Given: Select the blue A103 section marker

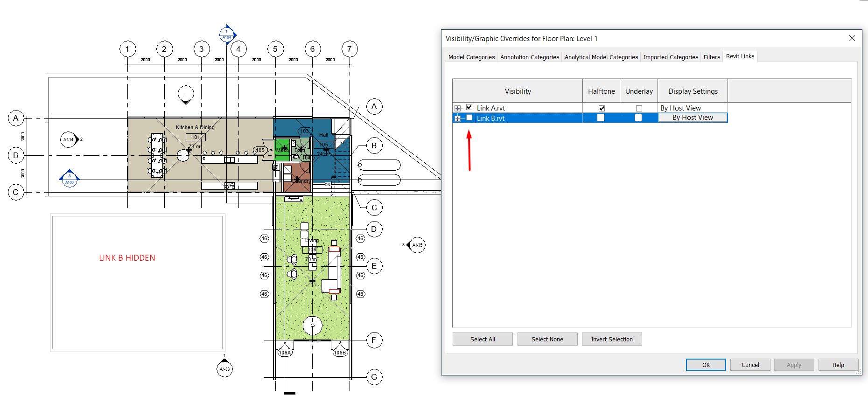Looking at the screenshot, I should 70,179.
